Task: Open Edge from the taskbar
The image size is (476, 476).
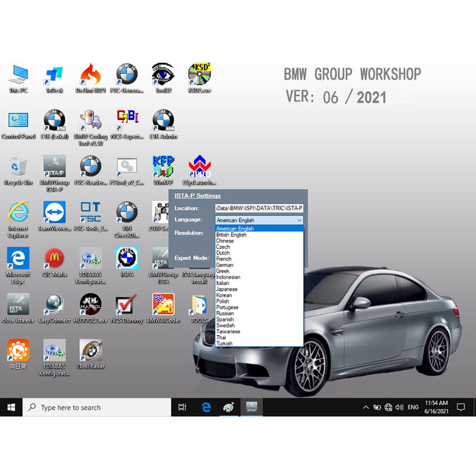Action: click(x=206, y=407)
